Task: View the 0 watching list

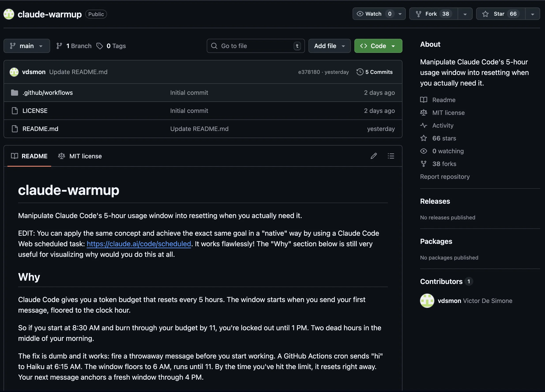Action: click(448, 151)
